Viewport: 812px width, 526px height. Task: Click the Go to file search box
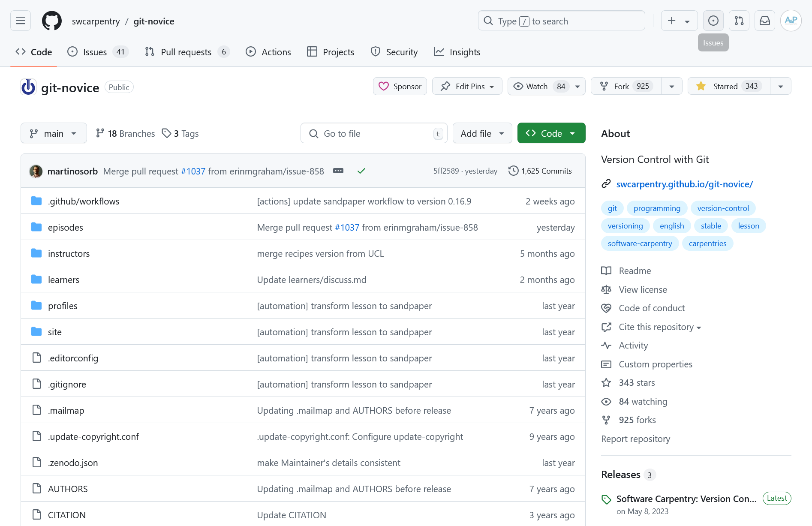click(x=374, y=133)
